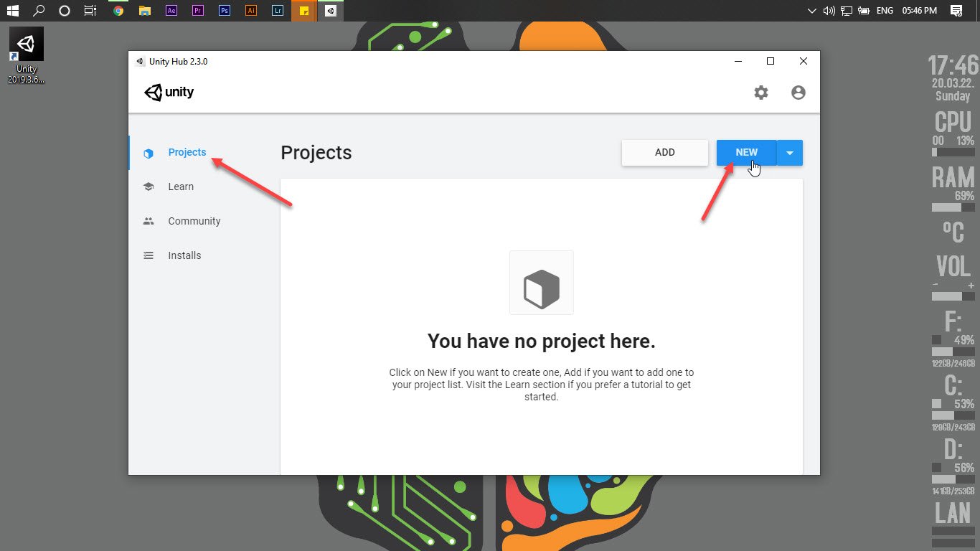
Task: Click the empty project cube thumbnail
Action: click(x=542, y=283)
